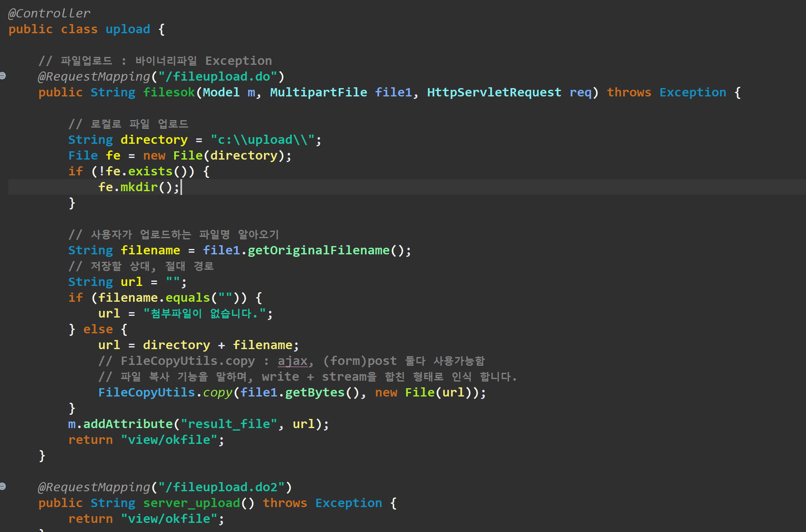The height and width of the screenshot is (532, 806).
Task: Click the MultipartFile parameter type
Action: coord(318,92)
